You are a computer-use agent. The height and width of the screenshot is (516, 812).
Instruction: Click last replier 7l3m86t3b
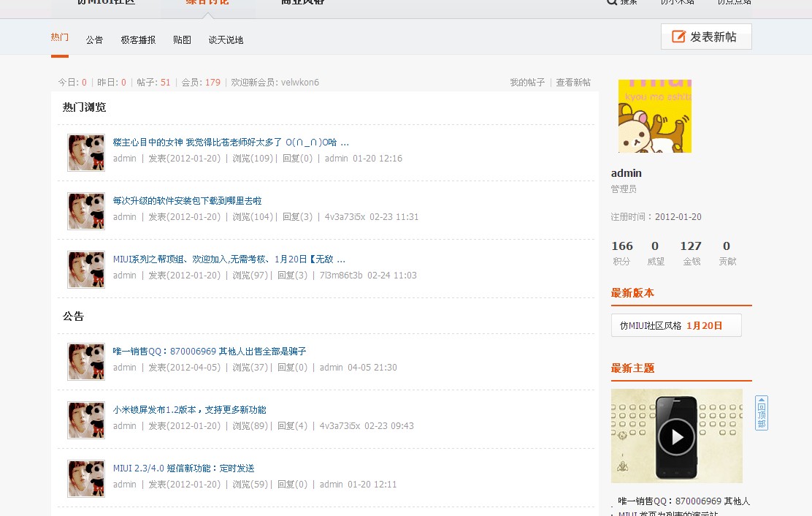[x=341, y=276]
